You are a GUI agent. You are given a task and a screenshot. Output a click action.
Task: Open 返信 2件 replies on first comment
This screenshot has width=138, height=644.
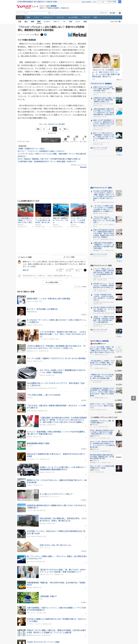tap(26, 270)
